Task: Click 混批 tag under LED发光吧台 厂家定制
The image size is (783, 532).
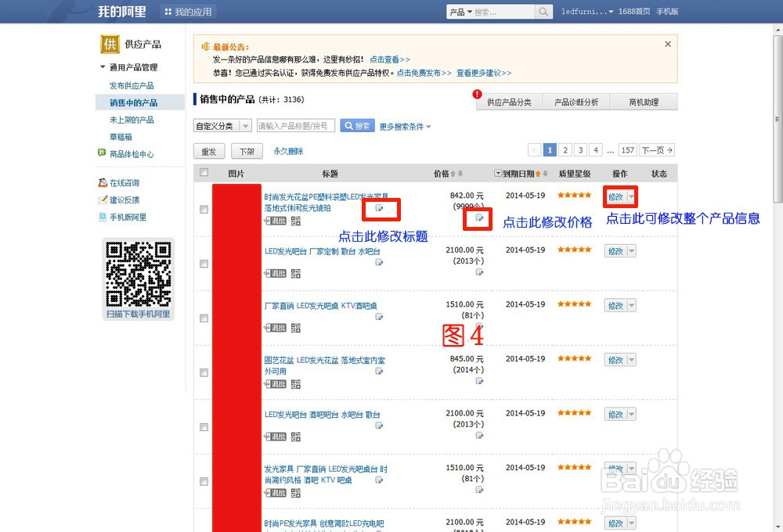Action: pyautogui.click(x=275, y=274)
